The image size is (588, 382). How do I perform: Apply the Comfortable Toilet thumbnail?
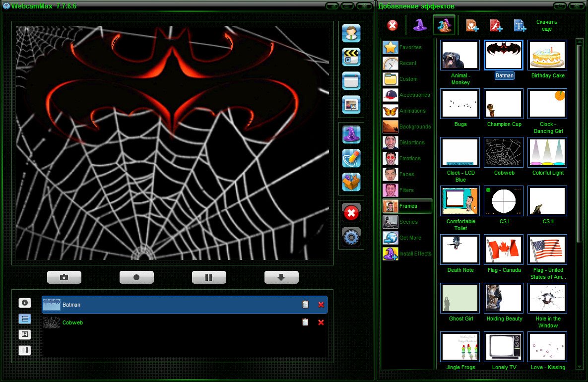pos(460,201)
